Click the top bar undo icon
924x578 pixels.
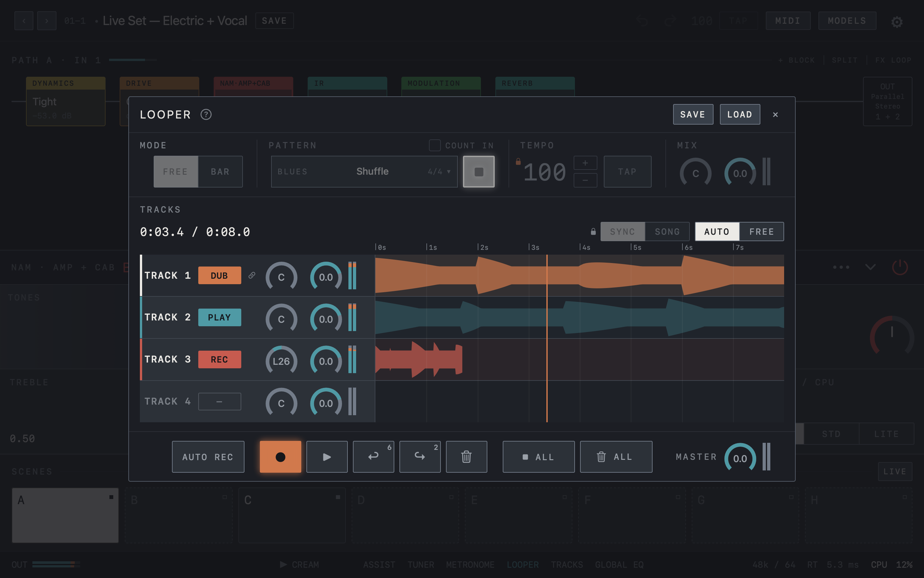pyautogui.click(x=643, y=21)
